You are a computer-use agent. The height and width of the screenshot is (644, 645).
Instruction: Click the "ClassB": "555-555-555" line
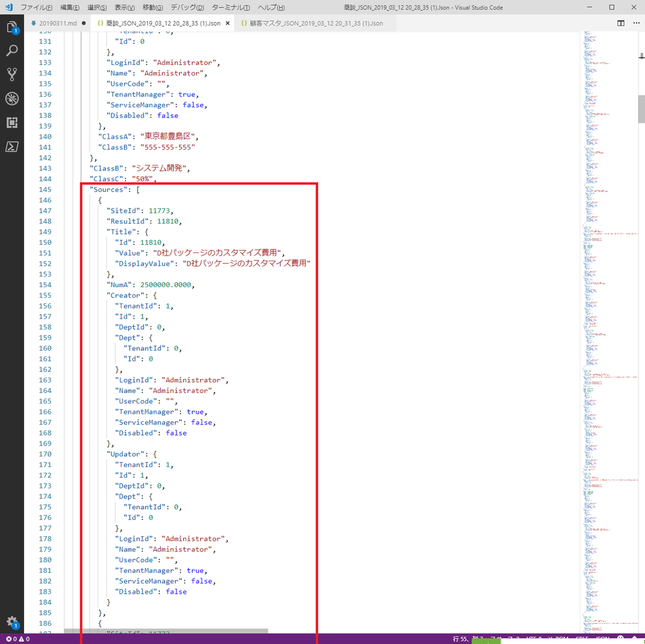(x=146, y=147)
